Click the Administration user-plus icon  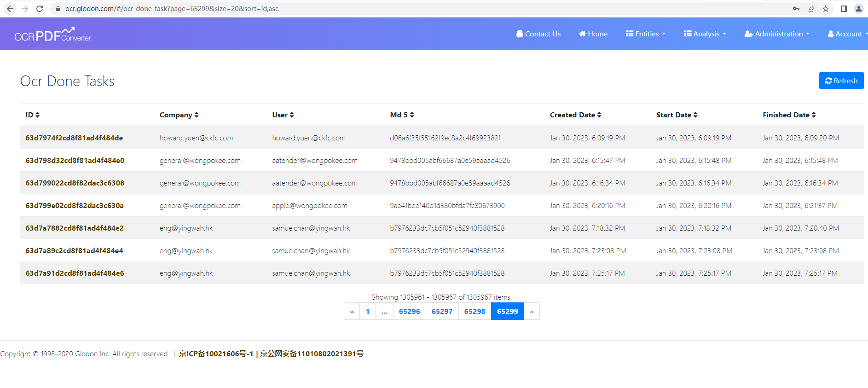click(749, 34)
